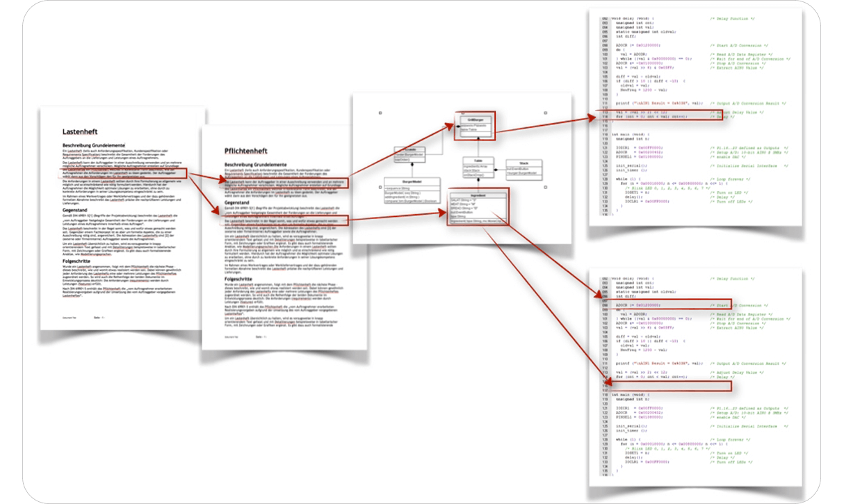
Task: Select the BurgerModel class node
Action: click(x=412, y=190)
